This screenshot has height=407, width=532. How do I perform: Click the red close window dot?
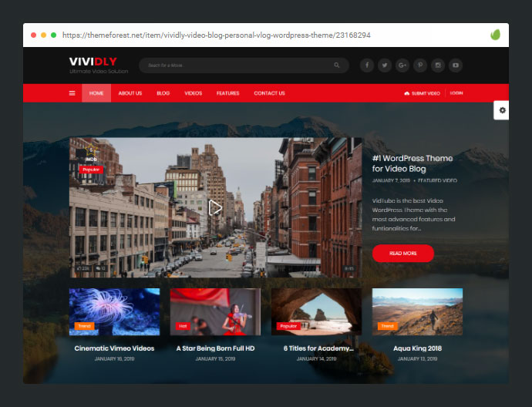pyautogui.click(x=33, y=35)
